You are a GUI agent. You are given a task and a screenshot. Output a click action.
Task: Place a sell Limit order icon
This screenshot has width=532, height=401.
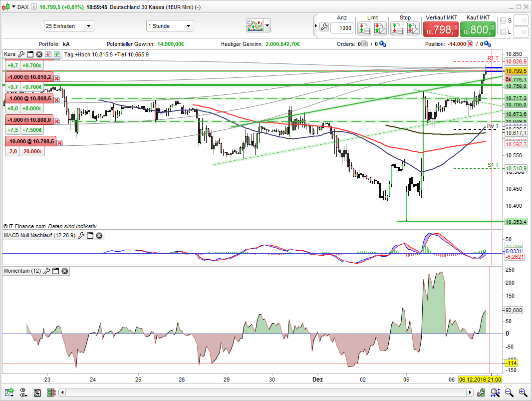coord(364,28)
